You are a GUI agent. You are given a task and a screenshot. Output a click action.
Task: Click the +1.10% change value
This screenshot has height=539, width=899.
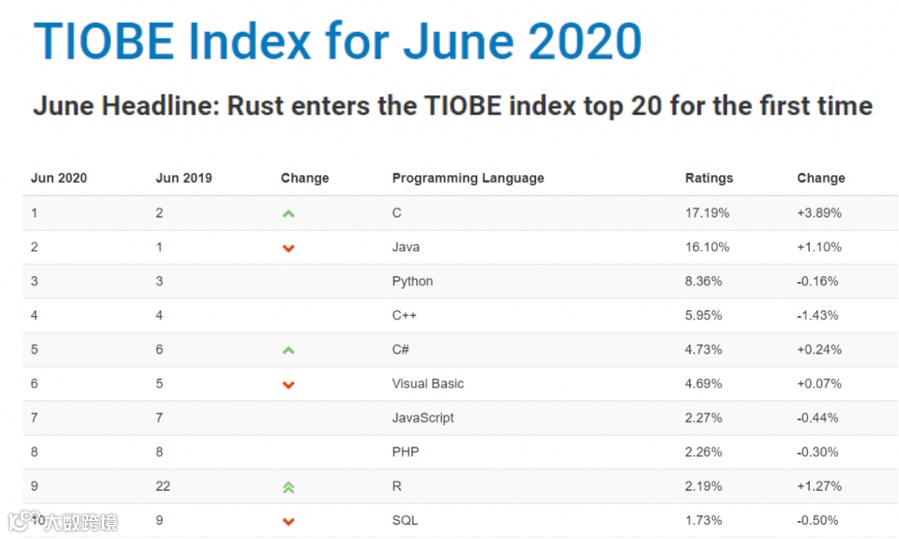coord(819,247)
